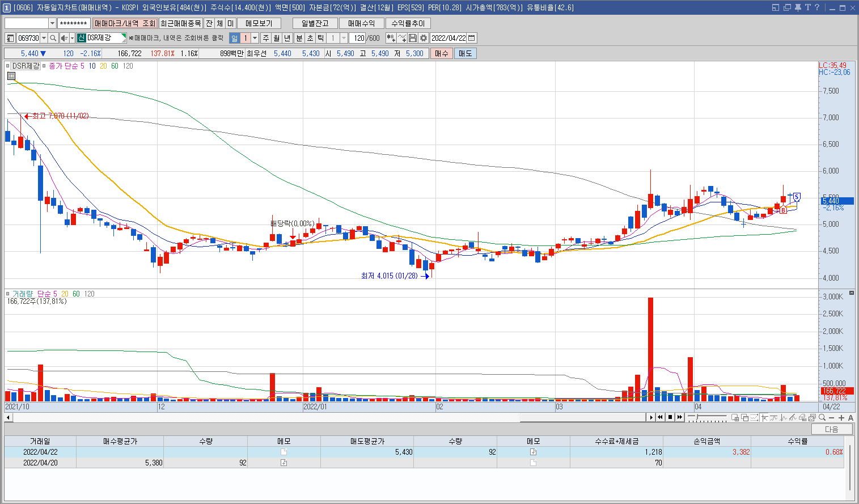Select the yearly (년) chart period
The image size is (859, 504).
(x=287, y=38)
